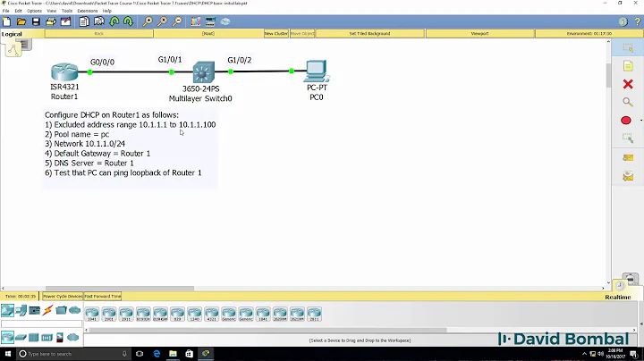Undo last action with green left arrow
This screenshot has width=644, height=361.
(x=114, y=21)
